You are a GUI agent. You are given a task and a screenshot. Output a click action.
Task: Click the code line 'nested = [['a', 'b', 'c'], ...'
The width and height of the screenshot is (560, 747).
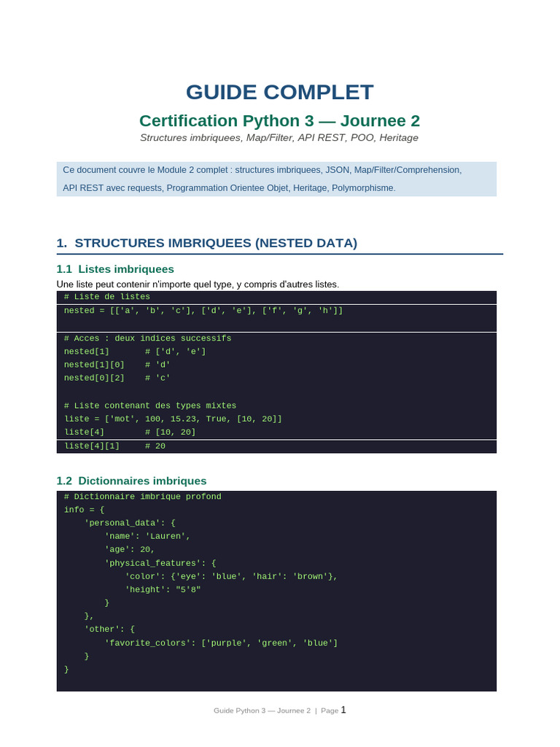[203, 311]
